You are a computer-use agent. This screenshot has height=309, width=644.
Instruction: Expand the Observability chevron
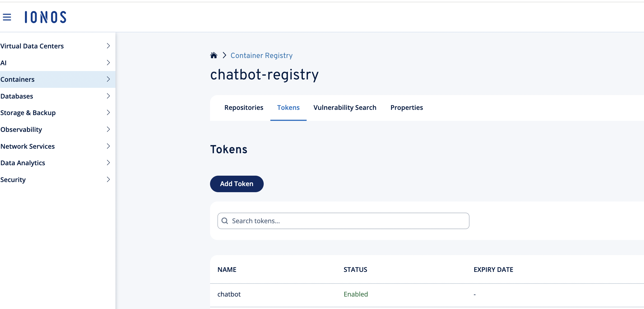(x=108, y=129)
